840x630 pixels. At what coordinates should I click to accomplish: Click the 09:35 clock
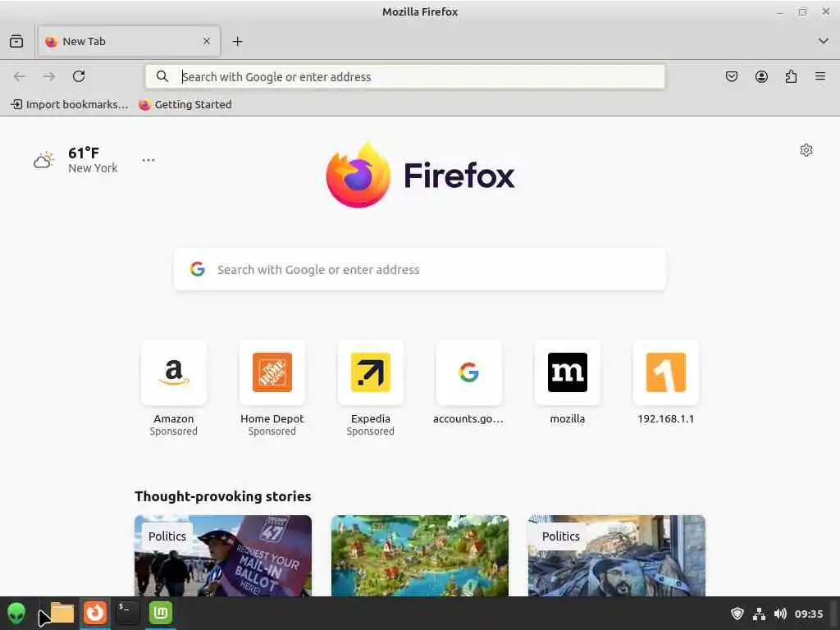point(809,614)
